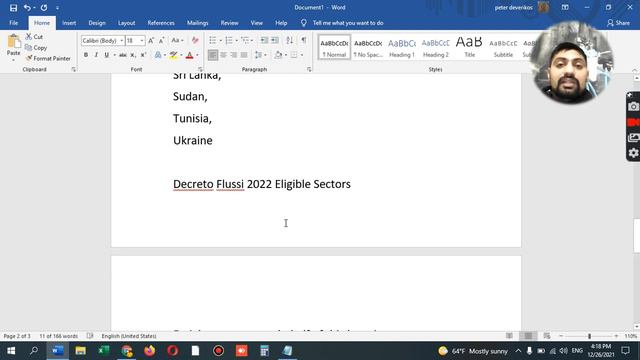Justify the text
This screenshot has height=360, width=640.
tap(244, 55)
